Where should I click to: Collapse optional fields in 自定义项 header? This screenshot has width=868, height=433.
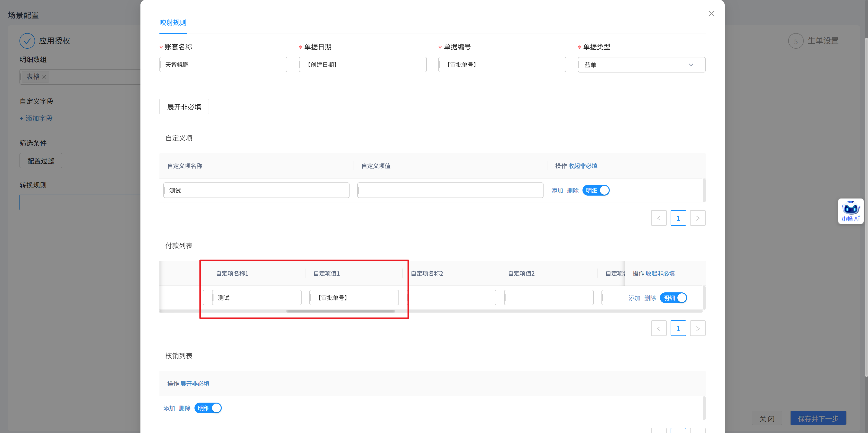coord(582,166)
